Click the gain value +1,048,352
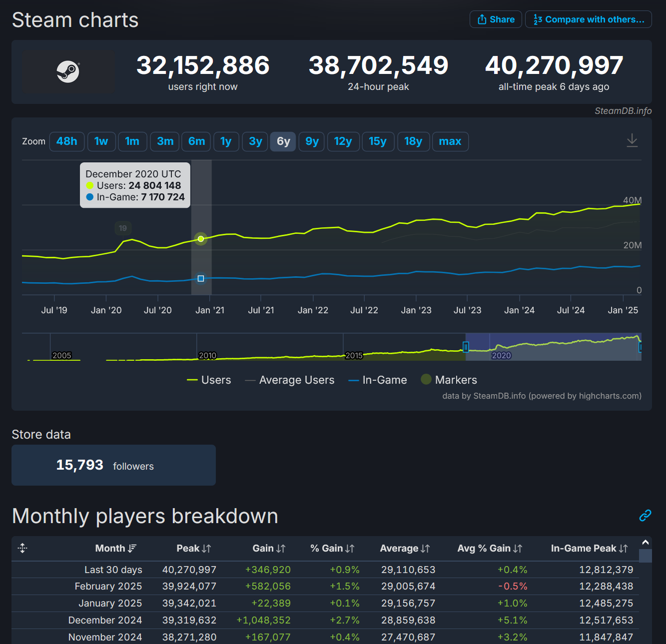Image resolution: width=666 pixels, height=644 pixels. (264, 620)
